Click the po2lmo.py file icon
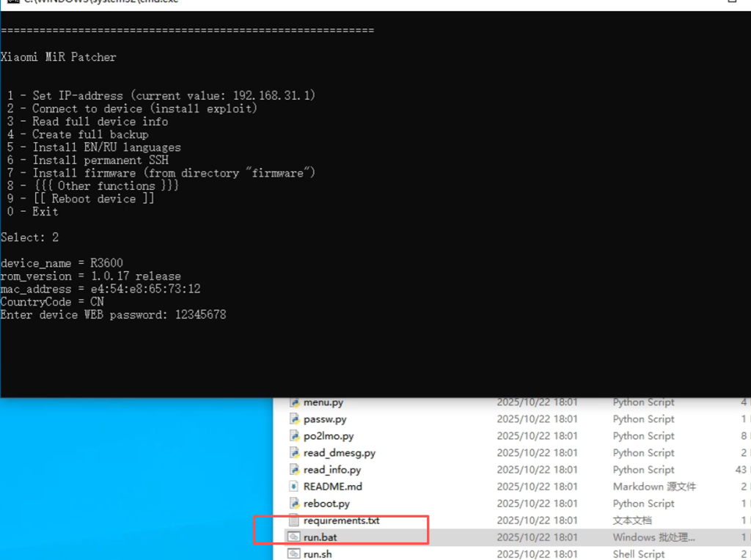The image size is (751, 560). [x=295, y=436]
